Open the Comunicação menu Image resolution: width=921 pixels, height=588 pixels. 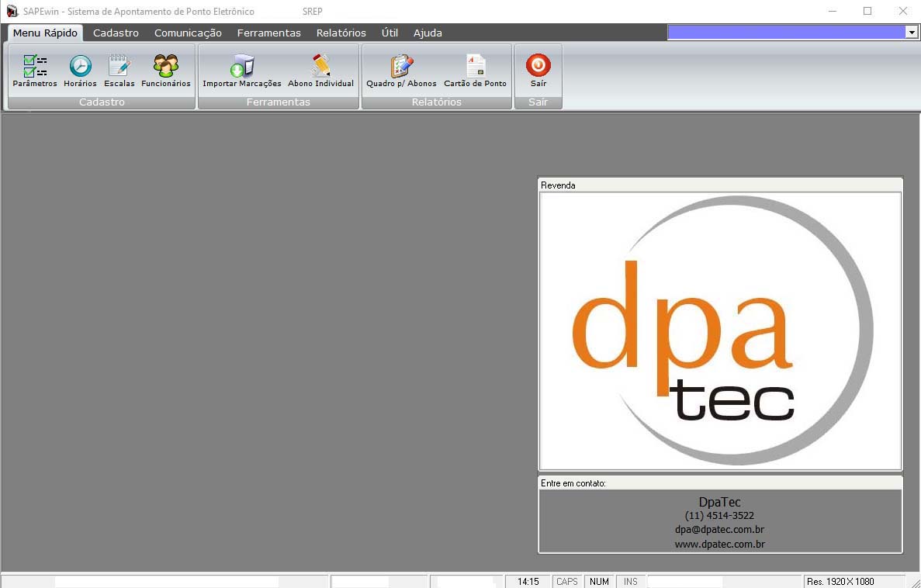(188, 33)
